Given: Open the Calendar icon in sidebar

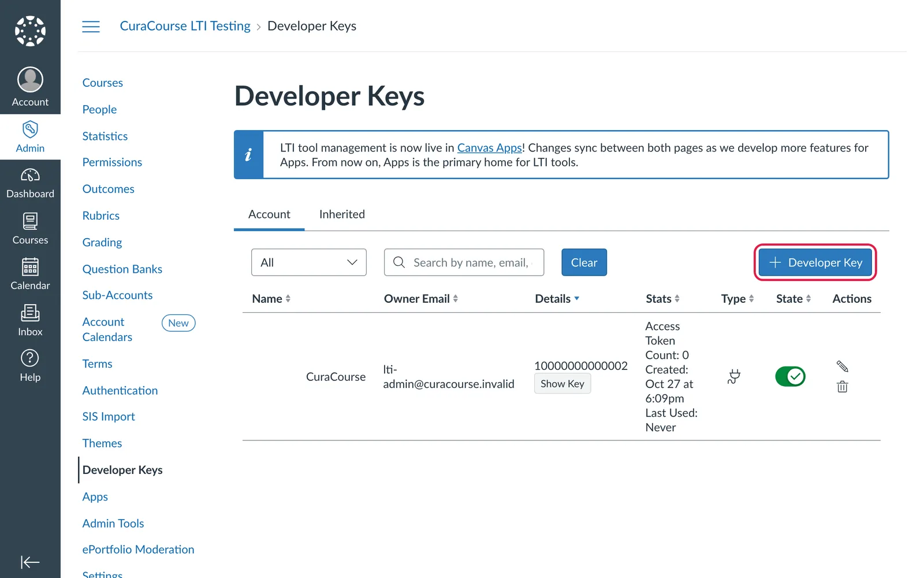Looking at the screenshot, I should 30,266.
